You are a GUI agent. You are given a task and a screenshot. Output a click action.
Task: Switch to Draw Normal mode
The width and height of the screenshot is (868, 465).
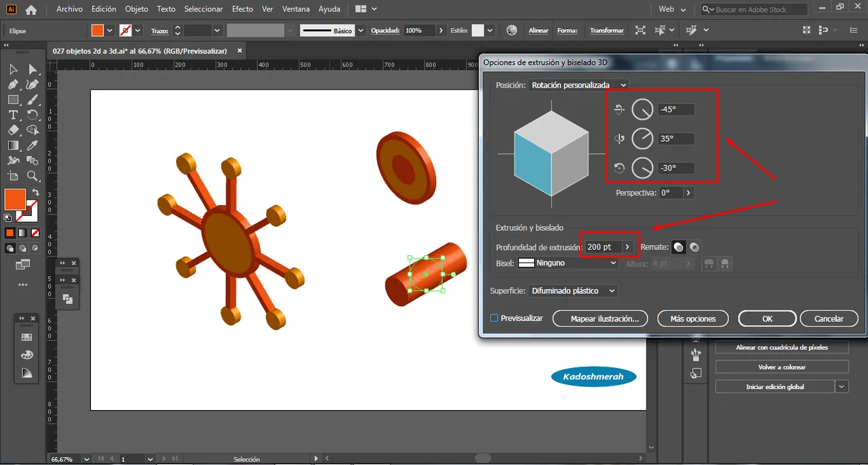click(x=10, y=248)
